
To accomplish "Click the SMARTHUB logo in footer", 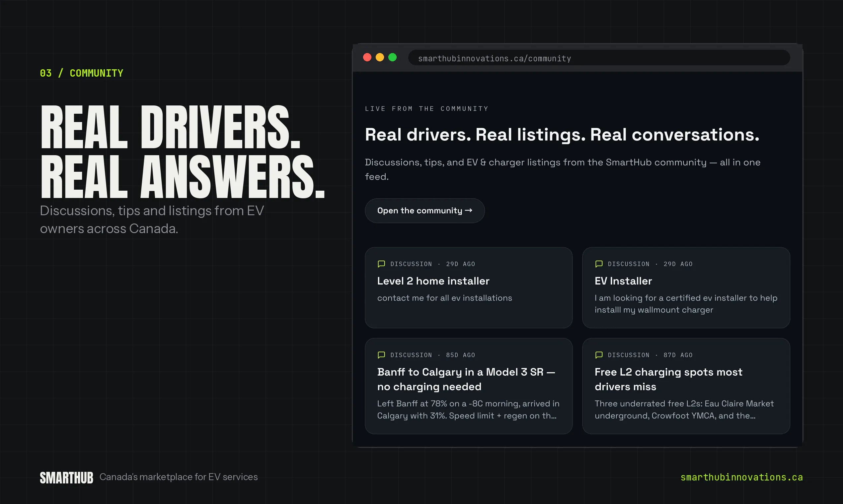I will click(x=67, y=478).
